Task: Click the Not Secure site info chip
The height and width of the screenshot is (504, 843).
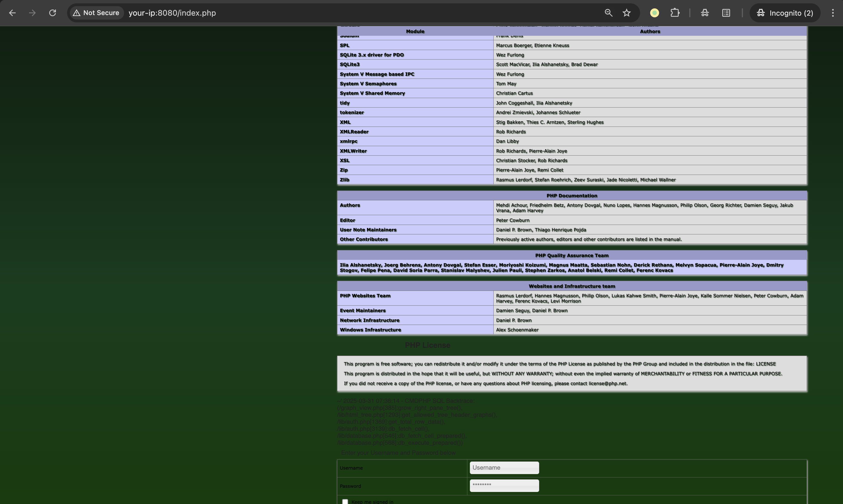Action: pos(96,13)
